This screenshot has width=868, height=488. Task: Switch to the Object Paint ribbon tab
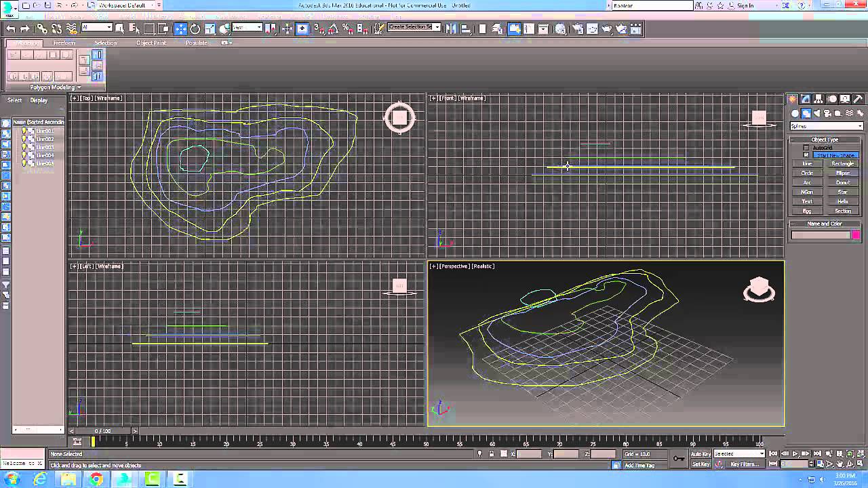[151, 43]
